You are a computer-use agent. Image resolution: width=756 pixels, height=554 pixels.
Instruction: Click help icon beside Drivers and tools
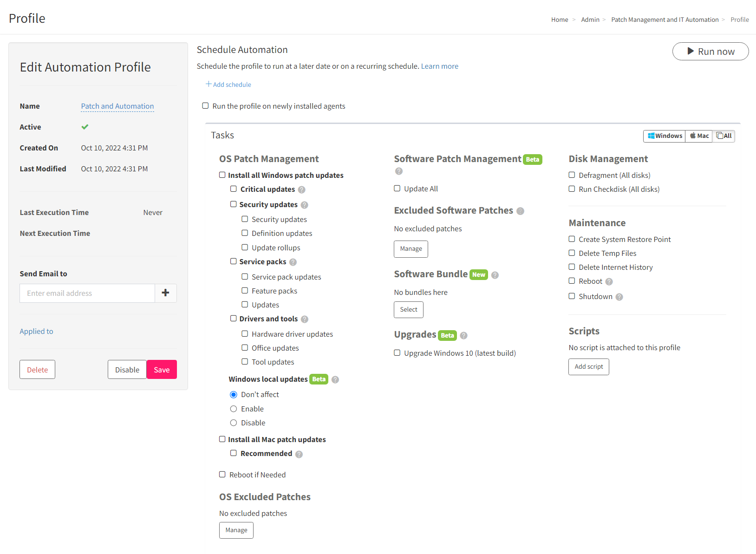[x=305, y=319]
